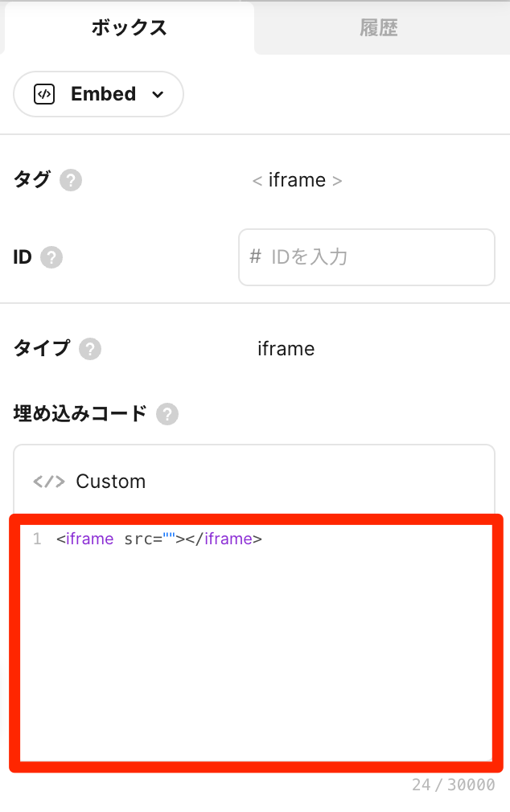
Task: Show help for 埋め込みコード field
Action: coord(167,414)
